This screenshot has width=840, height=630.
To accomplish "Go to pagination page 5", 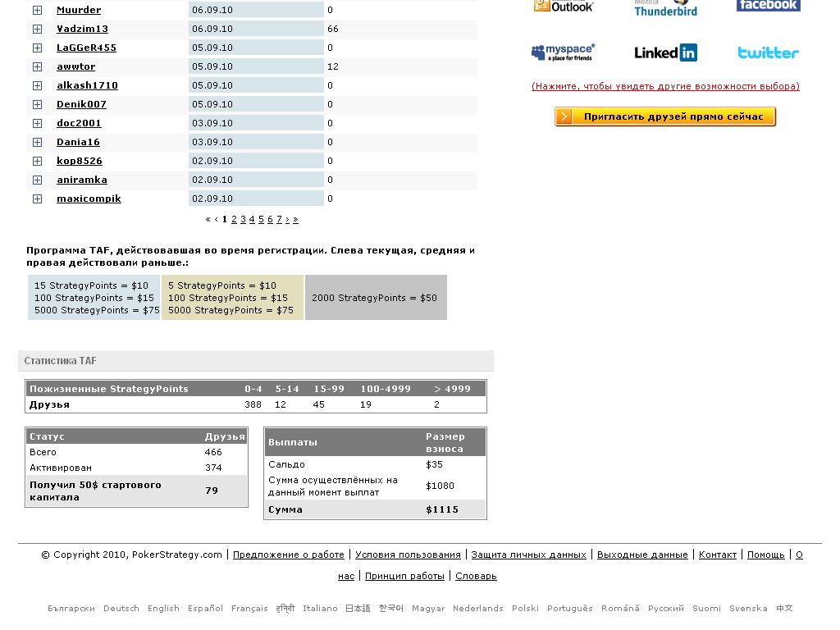I will pyautogui.click(x=261, y=219).
